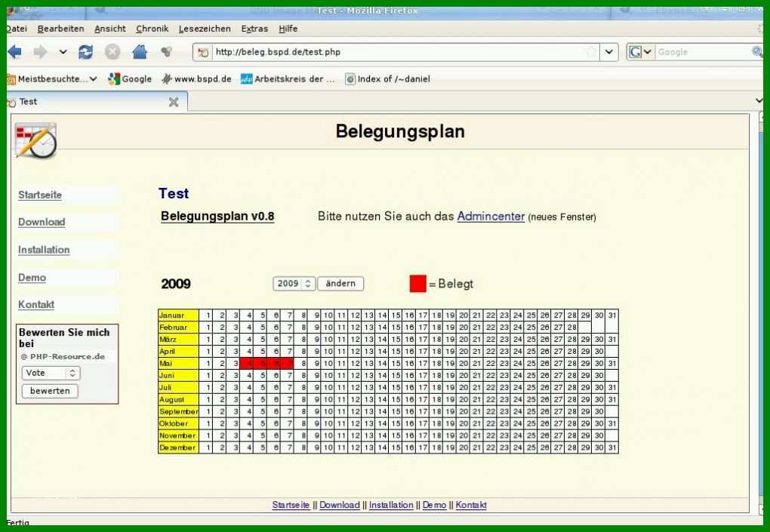Click the Google search field
770x532 pixels.
pos(703,52)
